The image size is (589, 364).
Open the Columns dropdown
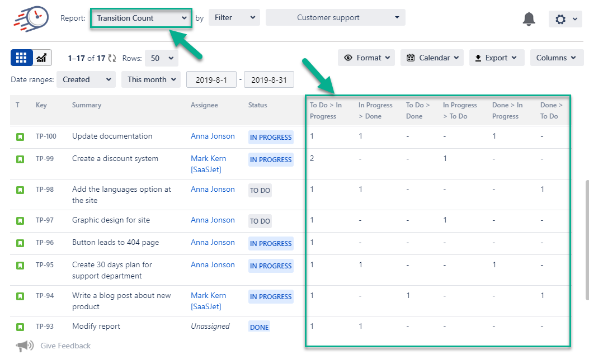pos(557,58)
